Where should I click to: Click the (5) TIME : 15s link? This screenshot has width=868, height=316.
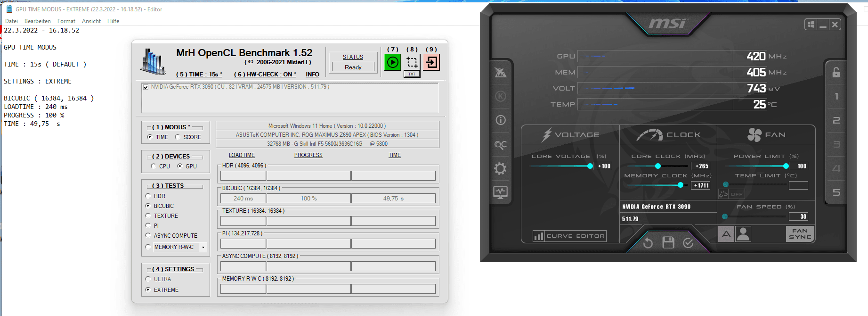199,75
